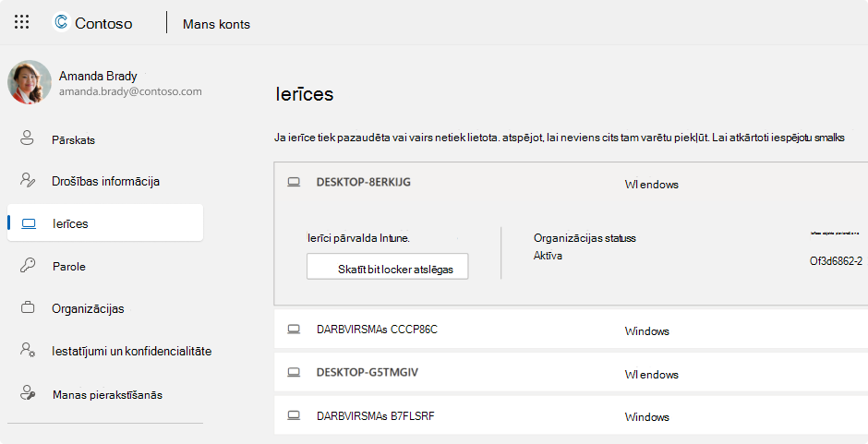Click the device ID 0f3d6862-2

pos(836,260)
